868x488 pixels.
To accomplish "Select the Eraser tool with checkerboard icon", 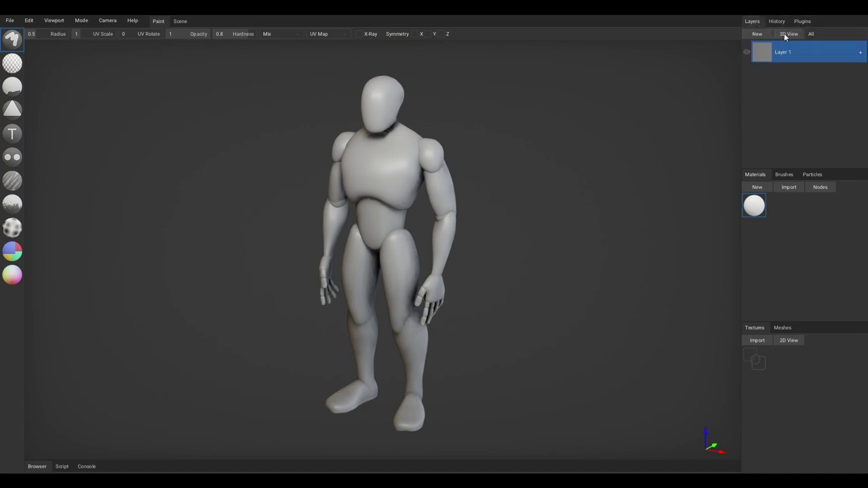I will point(12,63).
